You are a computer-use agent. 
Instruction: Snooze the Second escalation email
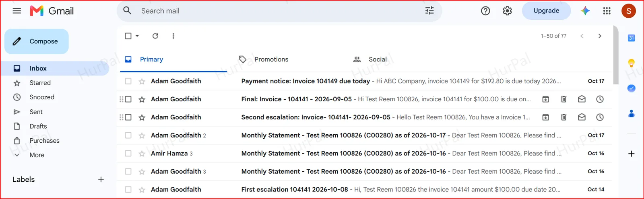[600, 117]
